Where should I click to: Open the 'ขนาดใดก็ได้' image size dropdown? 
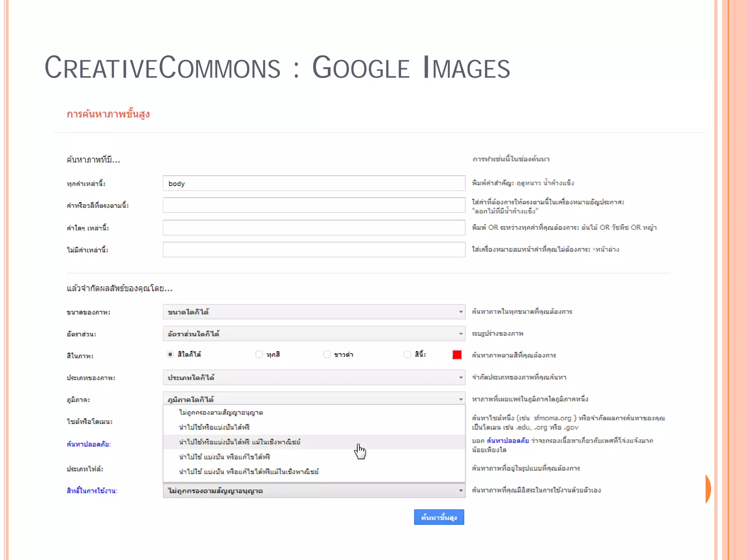[314, 312]
